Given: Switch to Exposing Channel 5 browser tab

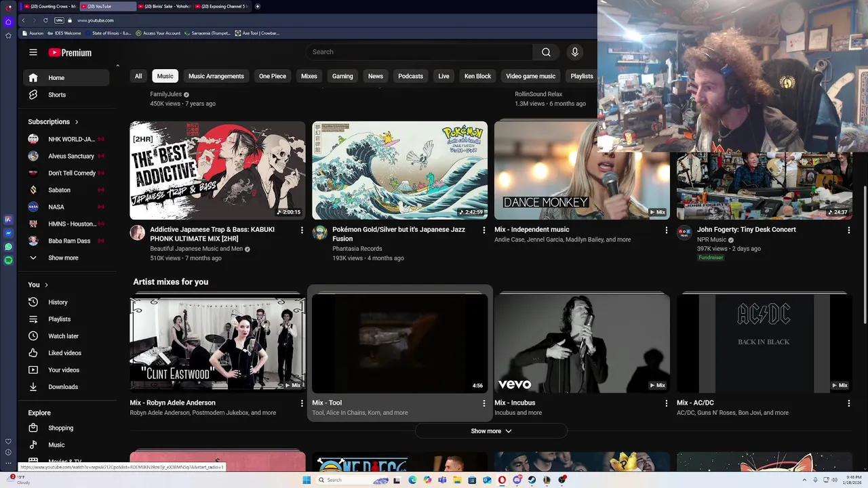Looking at the screenshot, I should click(222, 6).
